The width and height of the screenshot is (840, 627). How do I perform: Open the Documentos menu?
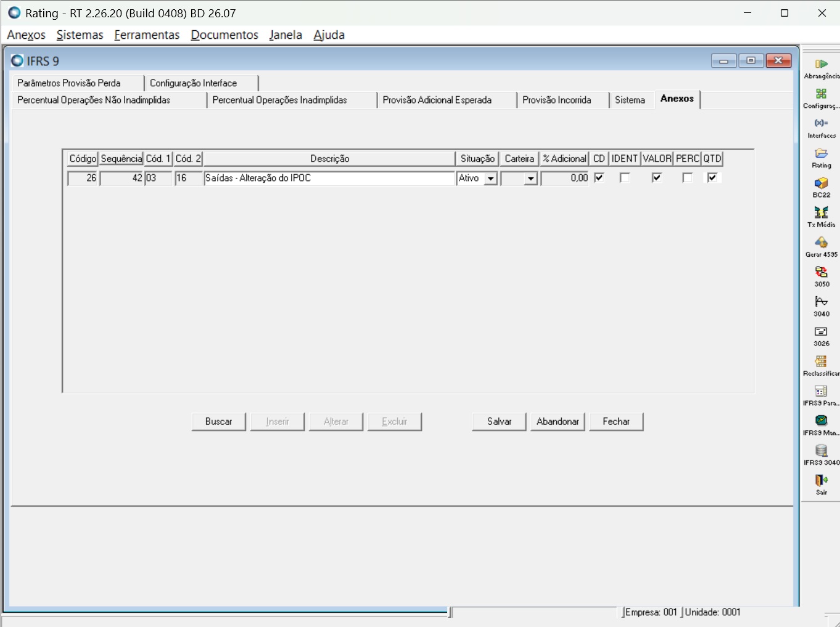click(x=224, y=35)
